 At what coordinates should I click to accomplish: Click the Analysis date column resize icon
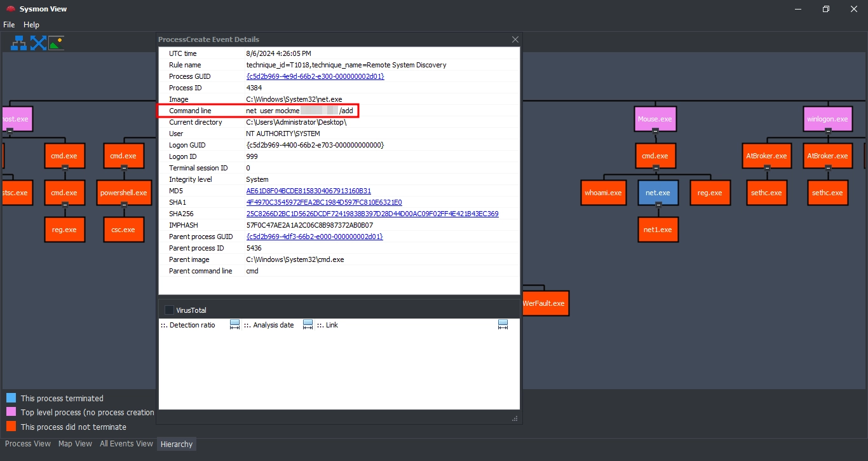[308, 325]
